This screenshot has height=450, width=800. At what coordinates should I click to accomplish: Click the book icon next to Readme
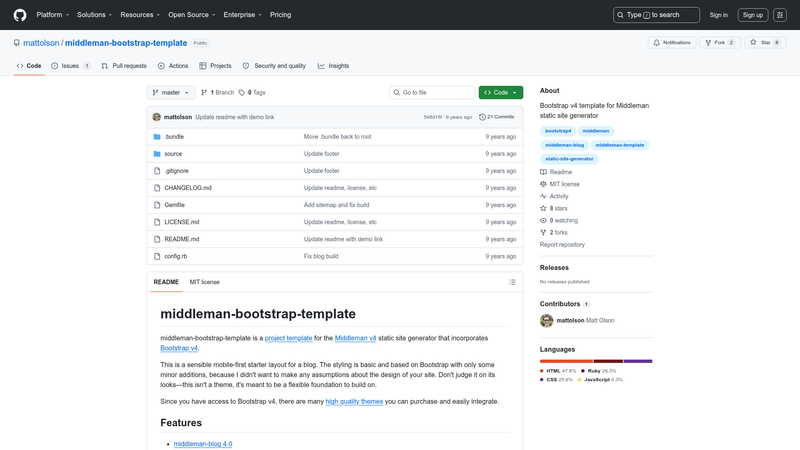point(543,172)
